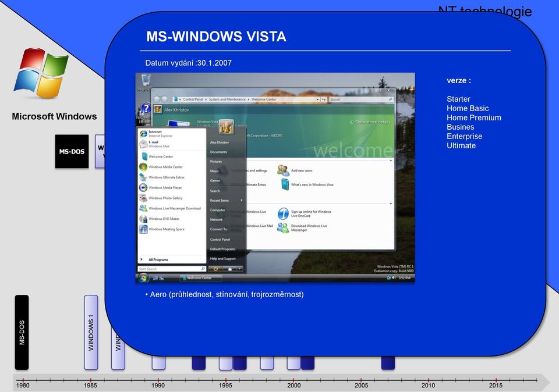Click the Start menu power button

(x=215, y=269)
